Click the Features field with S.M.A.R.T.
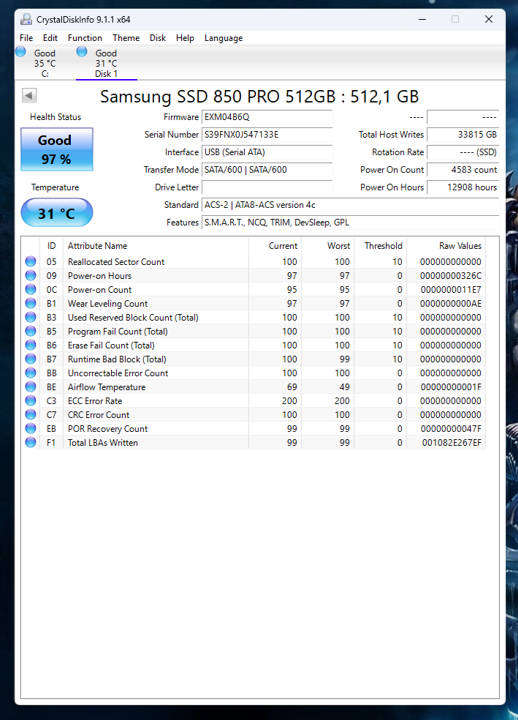The height and width of the screenshot is (720, 518). [x=350, y=222]
